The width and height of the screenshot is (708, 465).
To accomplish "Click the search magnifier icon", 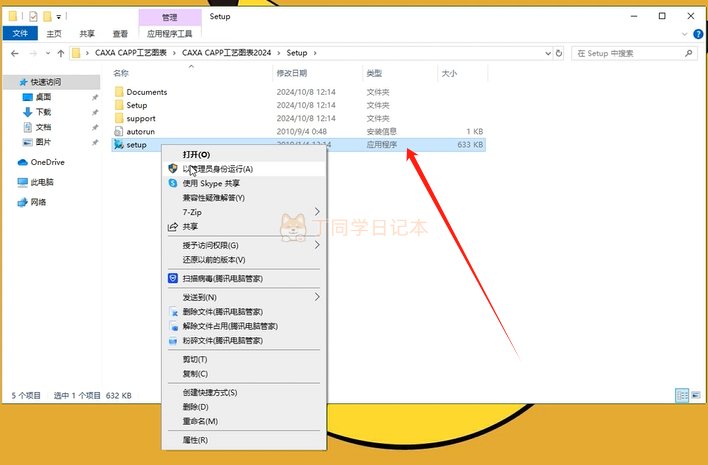I will point(688,53).
